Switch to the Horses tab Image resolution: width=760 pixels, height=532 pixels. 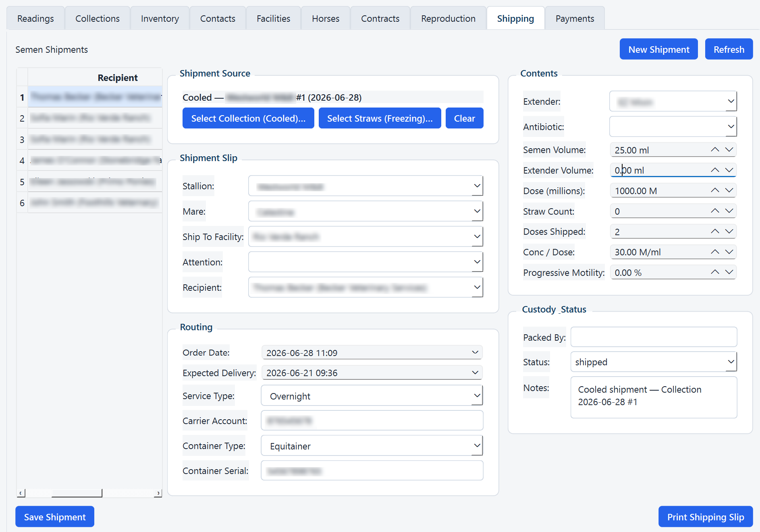tap(326, 19)
